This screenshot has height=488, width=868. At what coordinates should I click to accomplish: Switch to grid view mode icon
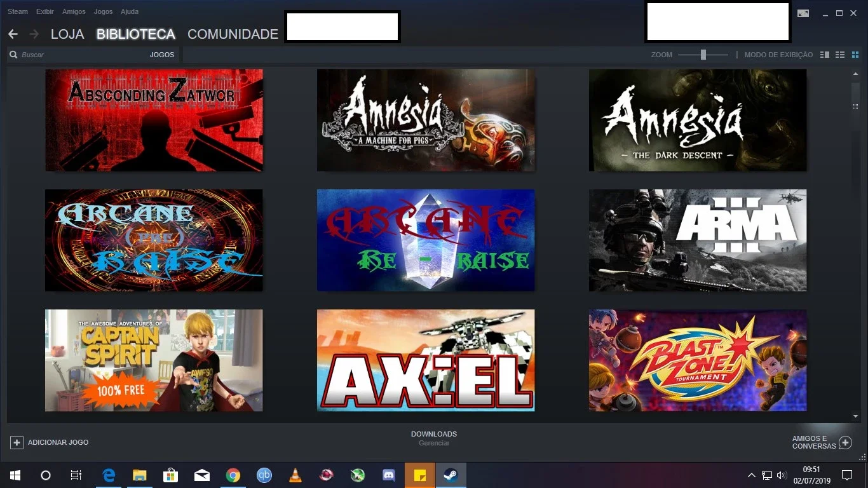(855, 55)
